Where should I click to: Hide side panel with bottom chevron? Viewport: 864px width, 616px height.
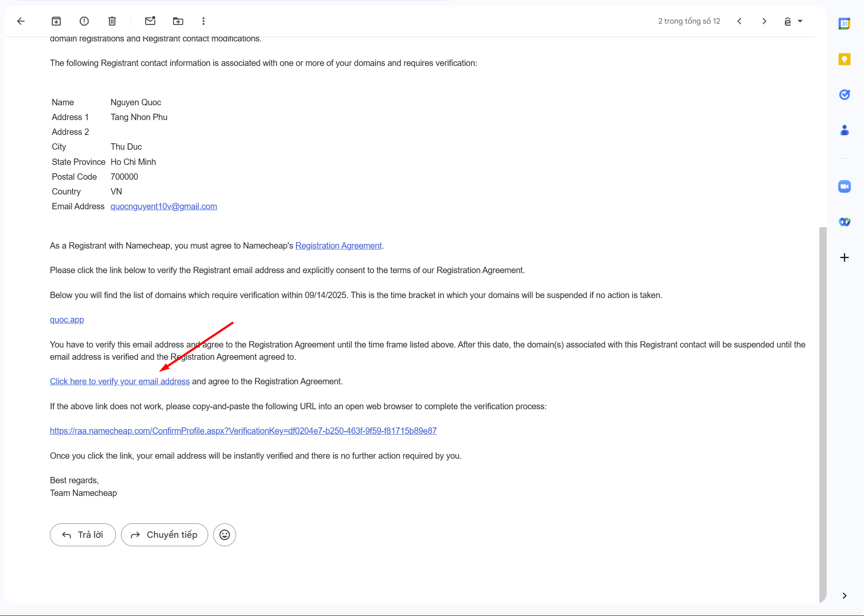coord(844,596)
